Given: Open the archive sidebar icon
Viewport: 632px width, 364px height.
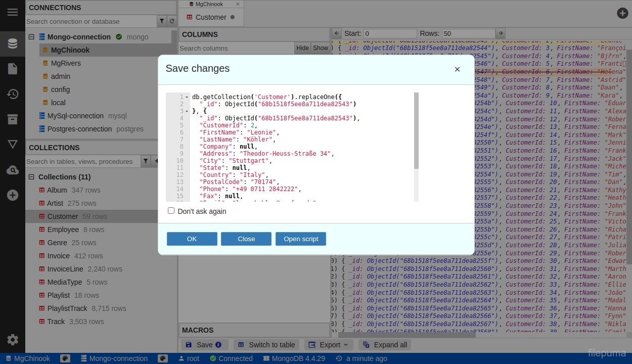Looking at the screenshot, I should click(x=13, y=119).
